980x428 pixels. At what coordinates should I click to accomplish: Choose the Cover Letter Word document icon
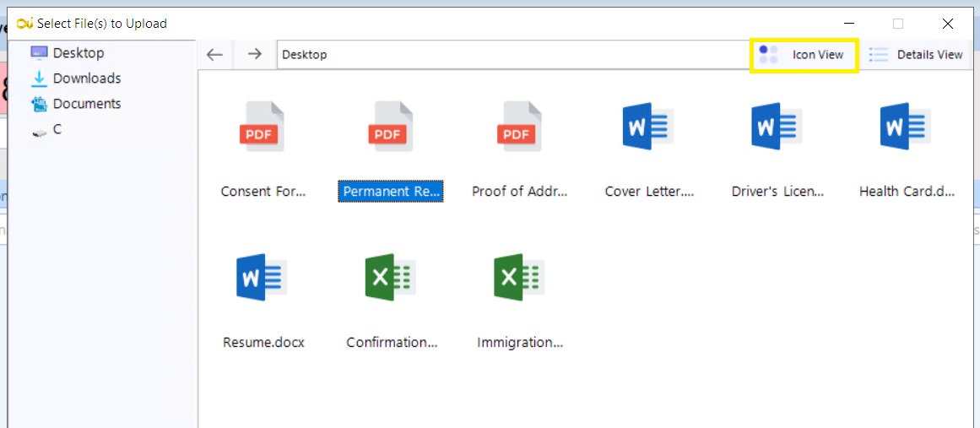(648, 127)
